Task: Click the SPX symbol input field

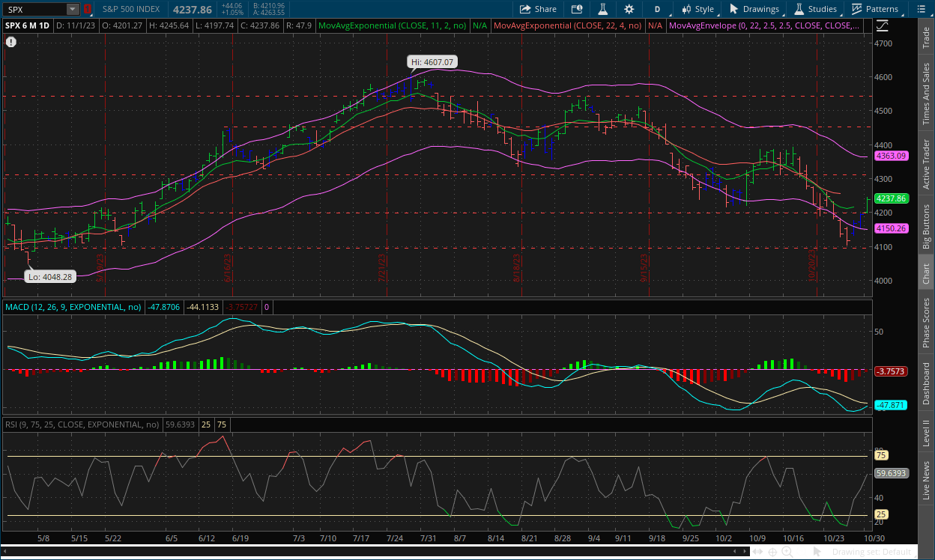Action: pyautogui.click(x=34, y=9)
